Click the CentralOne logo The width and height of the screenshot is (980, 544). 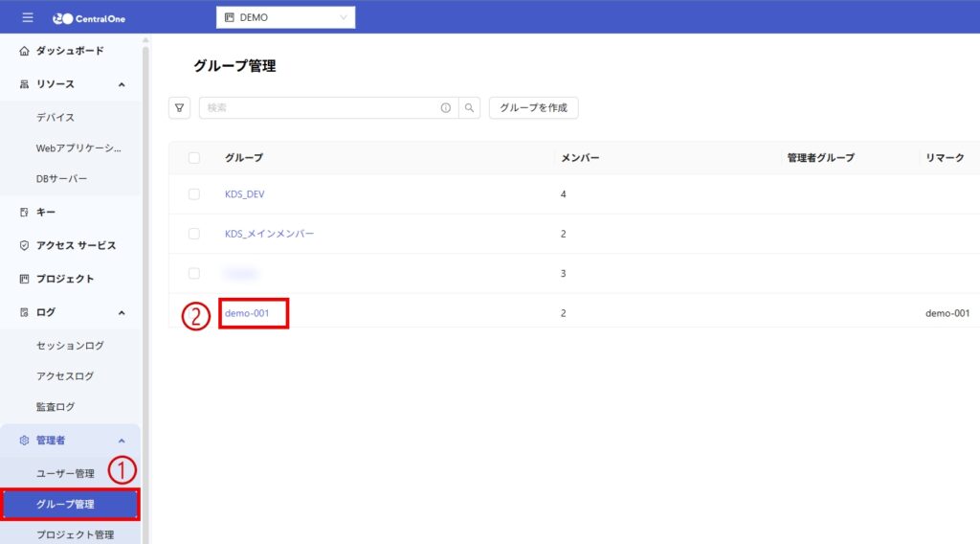(89, 17)
